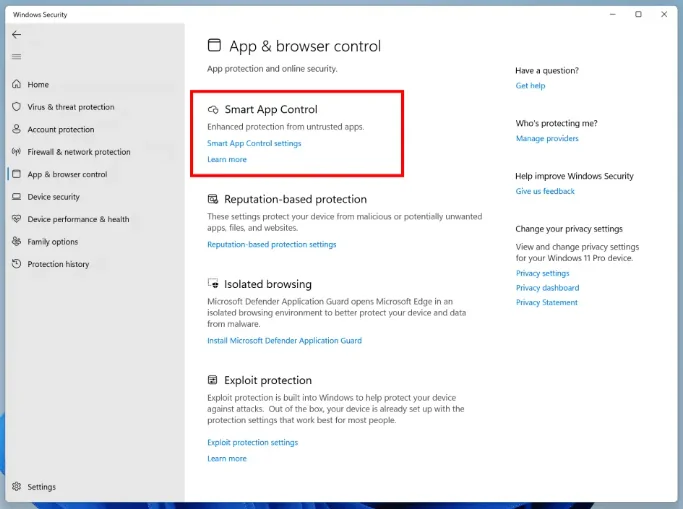Click the Device performance & health heart icon
The height and width of the screenshot is (509, 683).
pyautogui.click(x=17, y=219)
